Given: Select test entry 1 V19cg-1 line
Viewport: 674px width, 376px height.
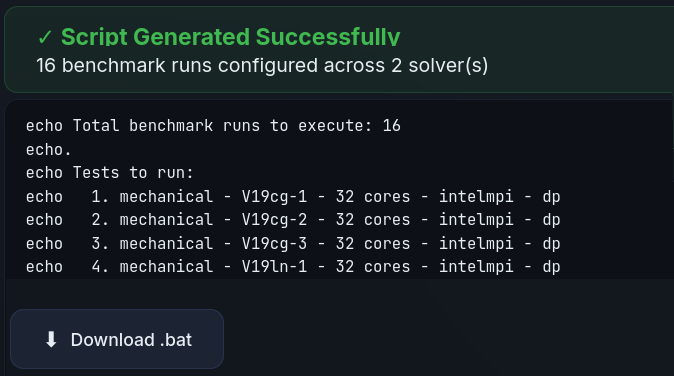Looking at the screenshot, I should [293, 196].
